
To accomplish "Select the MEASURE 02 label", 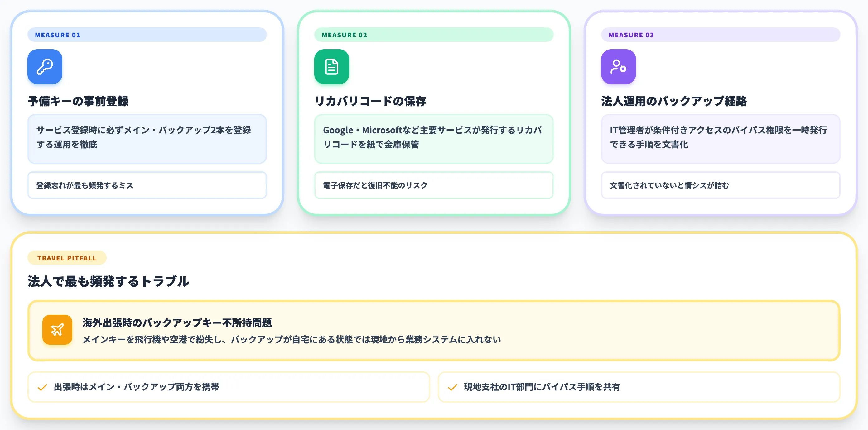I will tap(434, 35).
